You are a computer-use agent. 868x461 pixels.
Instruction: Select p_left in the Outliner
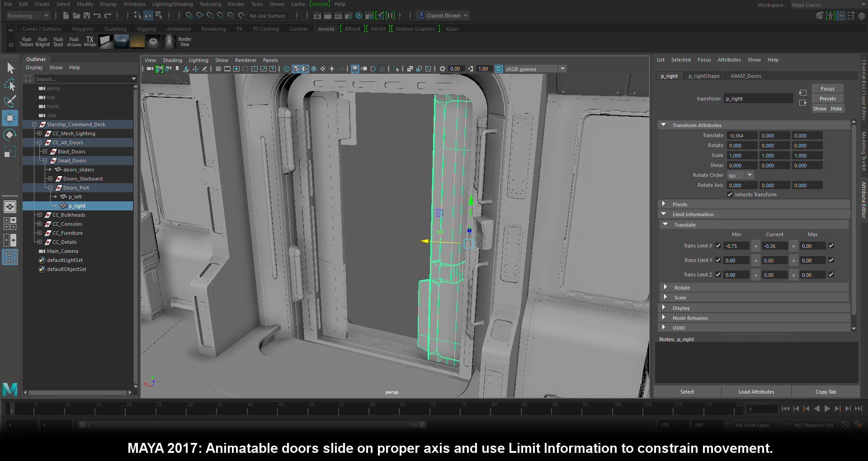75,197
